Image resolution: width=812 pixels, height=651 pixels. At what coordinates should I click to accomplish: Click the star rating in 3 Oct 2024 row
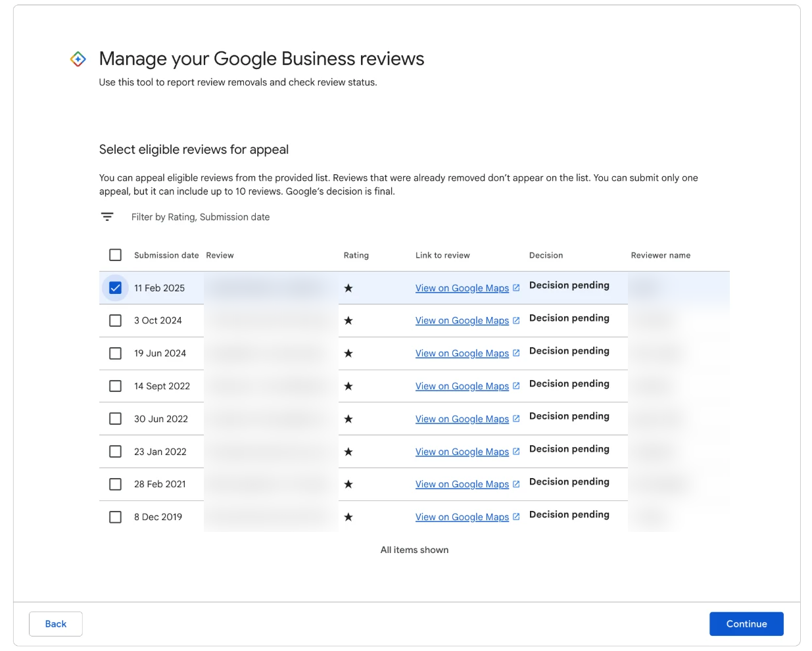[348, 321]
